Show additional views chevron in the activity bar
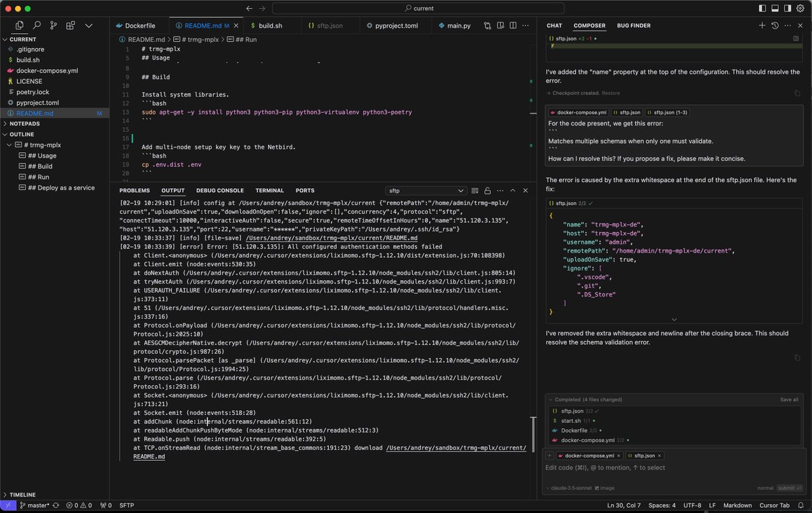This screenshot has width=812, height=513. [x=89, y=26]
